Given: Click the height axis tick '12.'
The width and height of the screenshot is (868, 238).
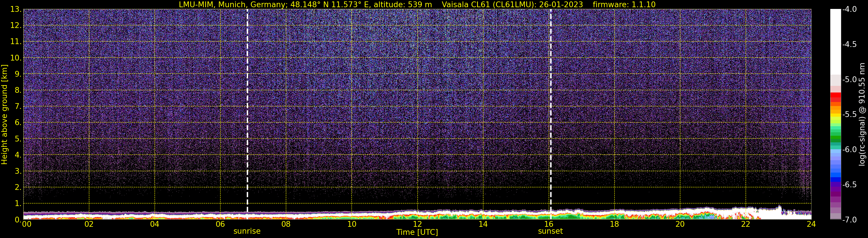Looking at the screenshot, I should (16, 25).
